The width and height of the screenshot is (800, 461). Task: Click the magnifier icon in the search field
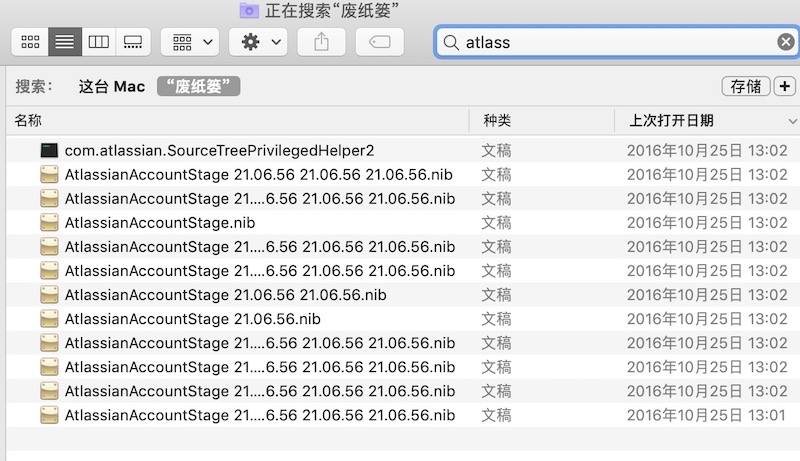pos(451,42)
